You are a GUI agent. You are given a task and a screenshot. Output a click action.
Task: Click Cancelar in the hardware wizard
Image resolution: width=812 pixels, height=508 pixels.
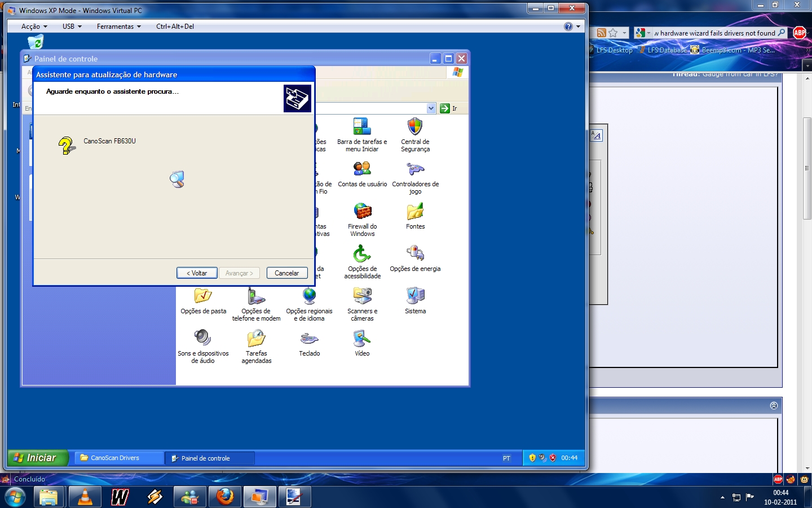point(287,273)
